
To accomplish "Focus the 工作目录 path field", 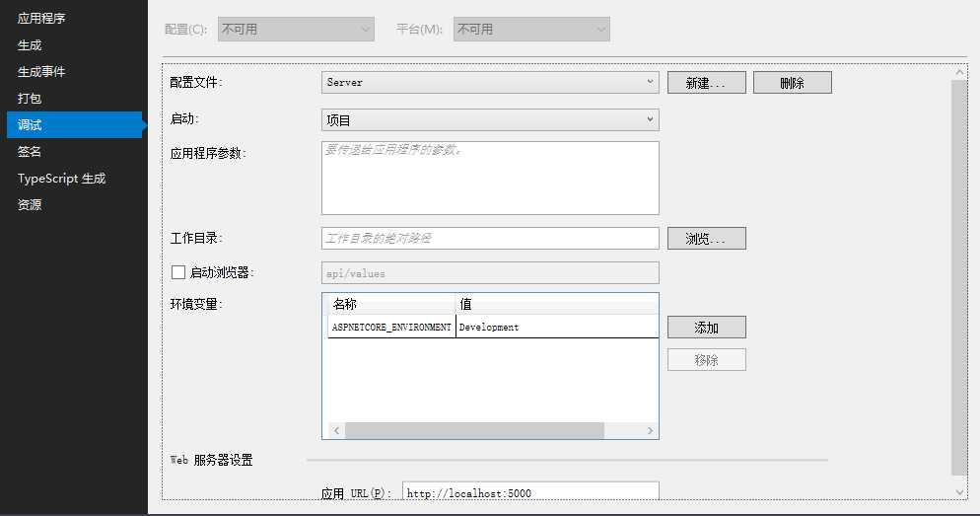I will 490,239.
